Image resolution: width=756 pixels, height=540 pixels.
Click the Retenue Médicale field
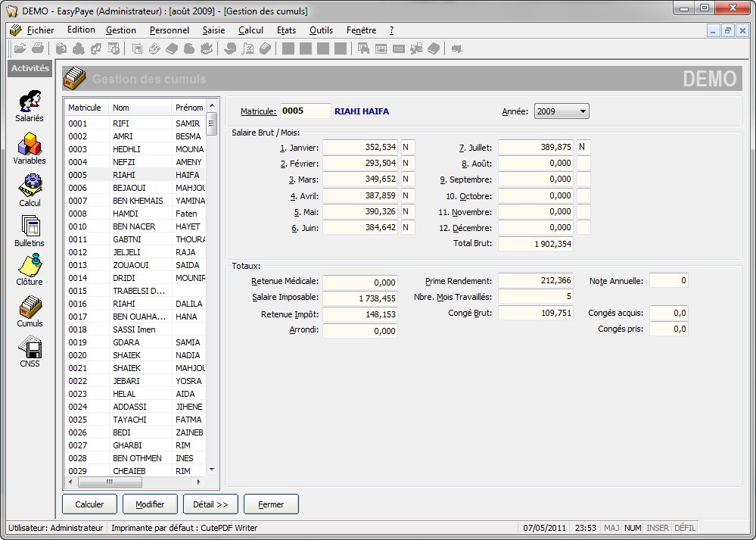(360, 282)
